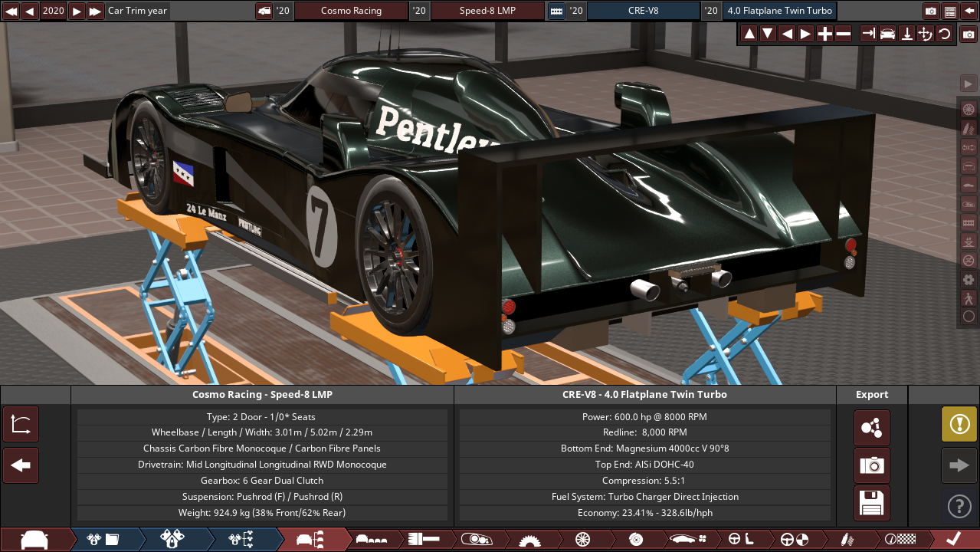Viewport: 980px width, 552px height.
Task: Rotate camera right with the right triangle
Action: pos(805,34)
